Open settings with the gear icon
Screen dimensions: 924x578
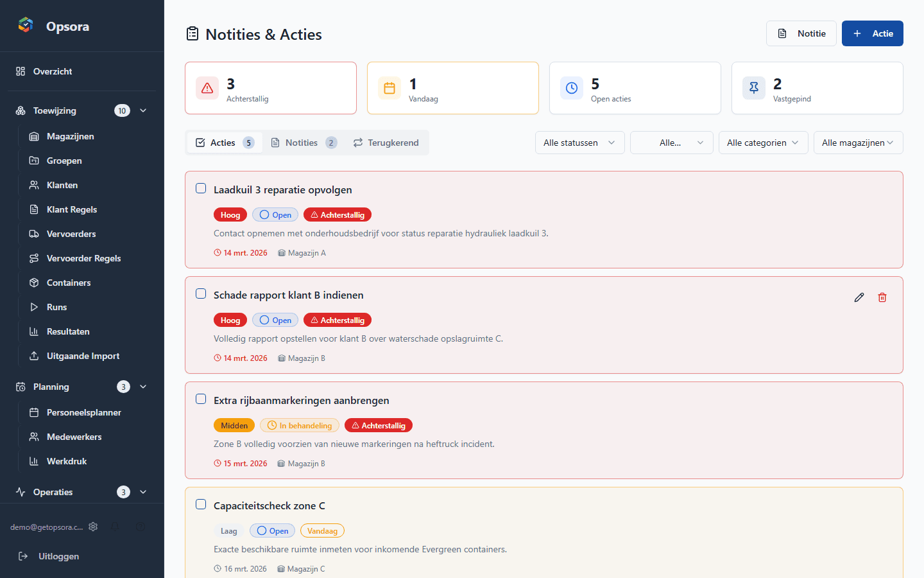pyautogui.click(x=93, y=527)
